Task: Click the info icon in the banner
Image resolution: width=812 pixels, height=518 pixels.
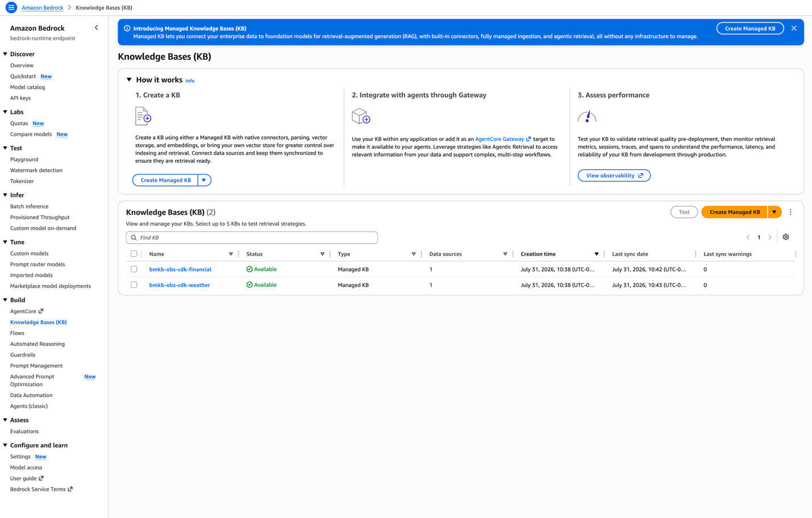Action: click(x=127, y=28)
